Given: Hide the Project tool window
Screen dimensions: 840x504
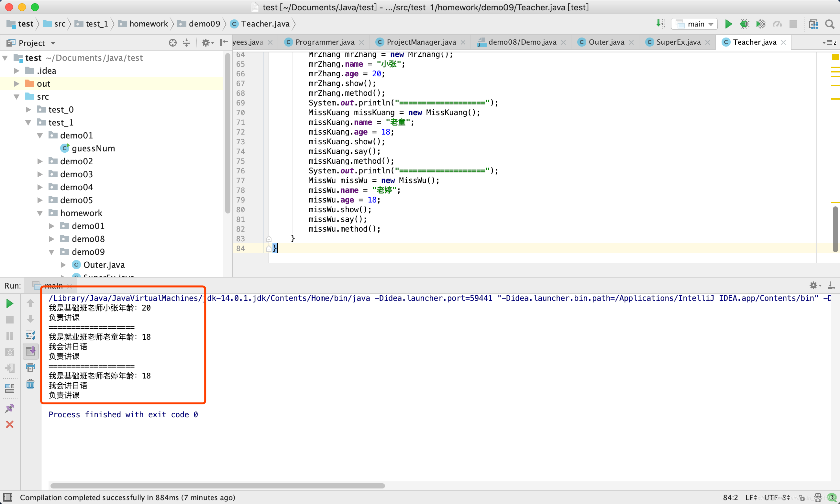Looking at the screenshot, I should coord(224,42).
